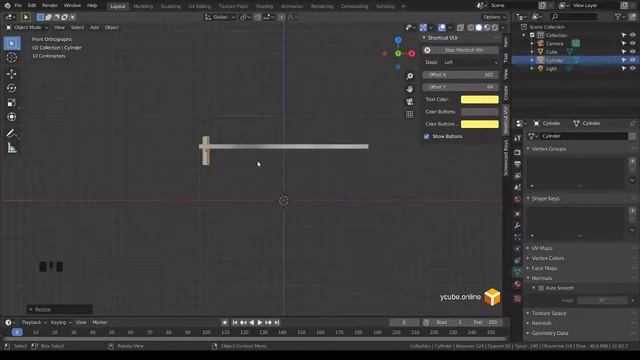Click the Text Color yellow swatch

(480, 99)
